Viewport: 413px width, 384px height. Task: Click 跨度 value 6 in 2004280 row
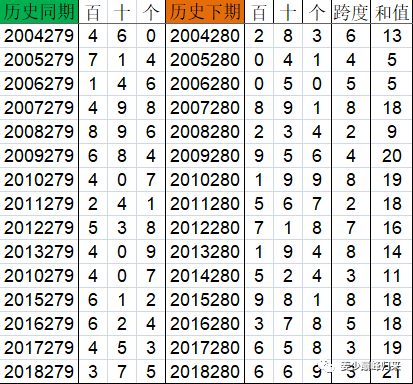[351, 36]
